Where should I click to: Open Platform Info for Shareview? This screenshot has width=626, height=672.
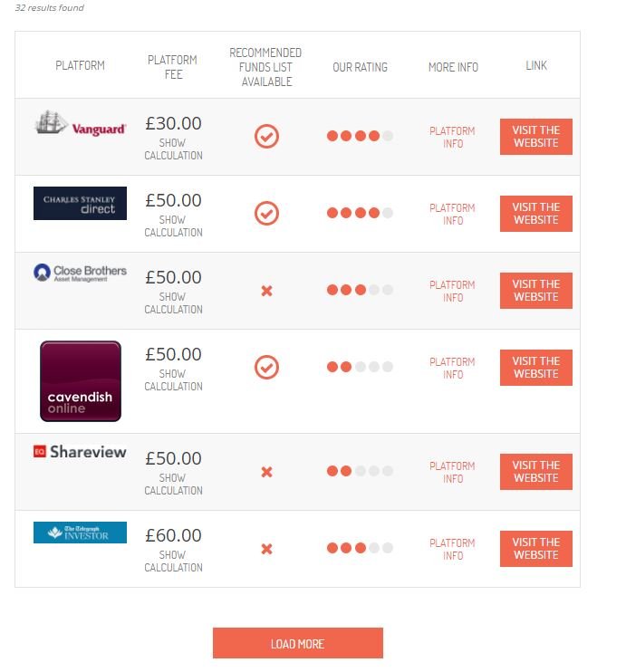pos(453,472)
